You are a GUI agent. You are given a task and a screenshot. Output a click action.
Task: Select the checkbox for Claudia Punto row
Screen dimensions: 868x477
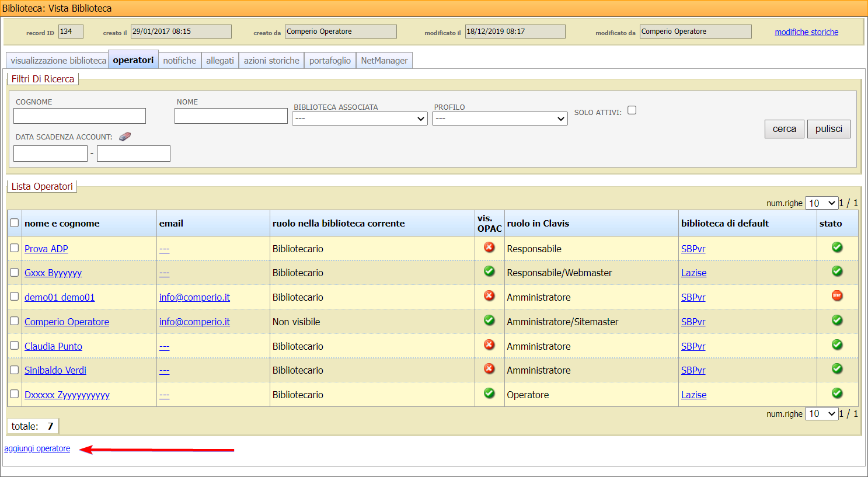point(15,346)
